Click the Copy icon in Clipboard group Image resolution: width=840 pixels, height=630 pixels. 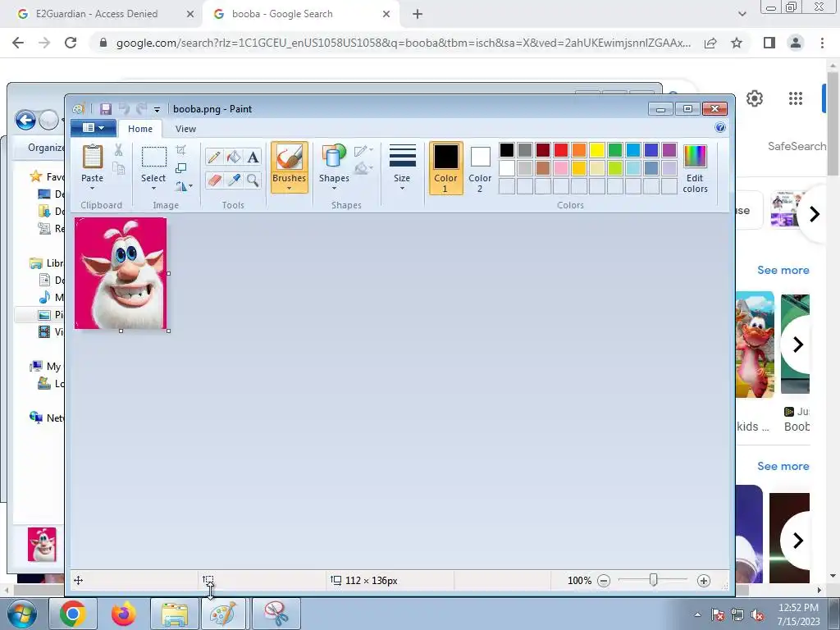(x=118, y=169)
